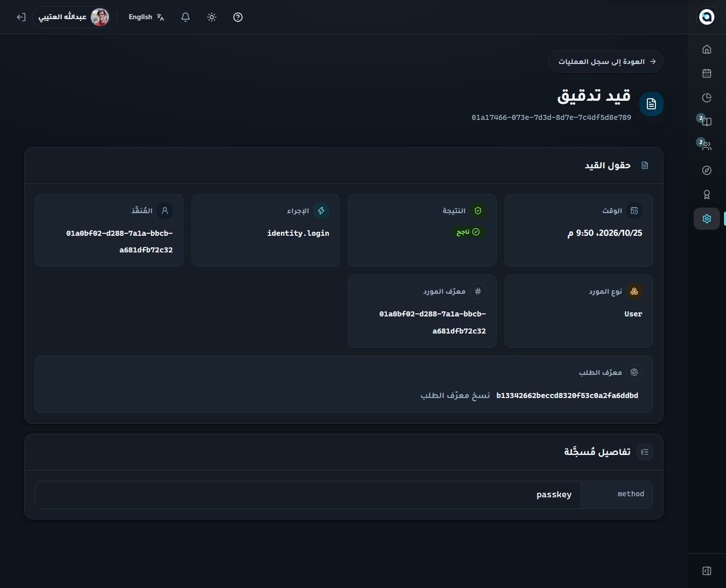Click the العودة إلى سجل العمليات back button

point(606,61)
